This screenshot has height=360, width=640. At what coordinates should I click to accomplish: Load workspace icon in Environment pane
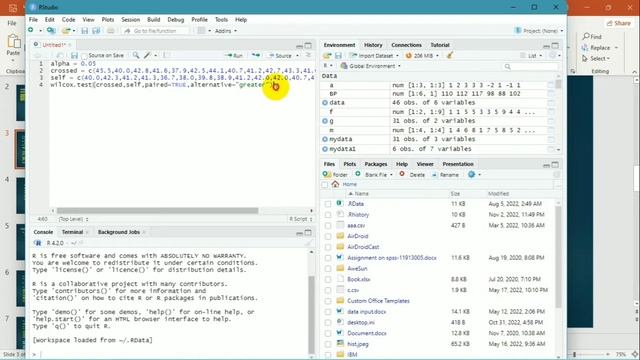(327, 56)
